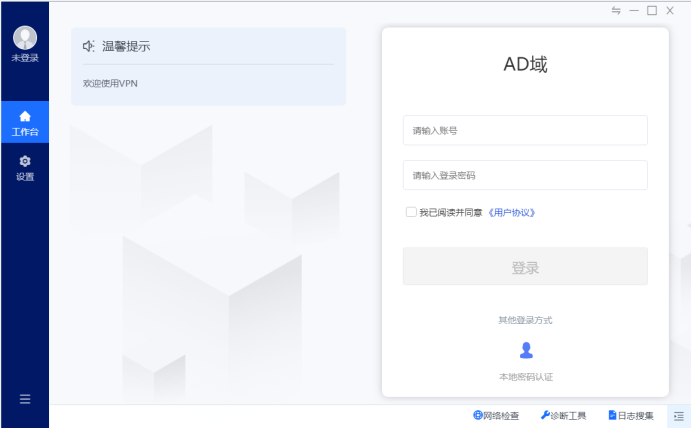Open the 《用户协议》 link
This screenshot has height=429, width=692.
click(511, 213)
